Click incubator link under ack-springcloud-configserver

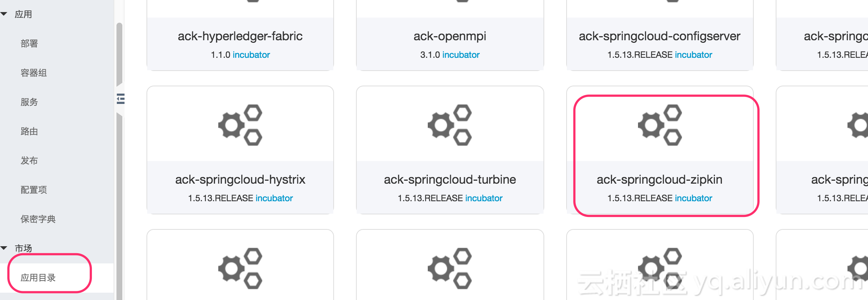click(x=694, y=55)
